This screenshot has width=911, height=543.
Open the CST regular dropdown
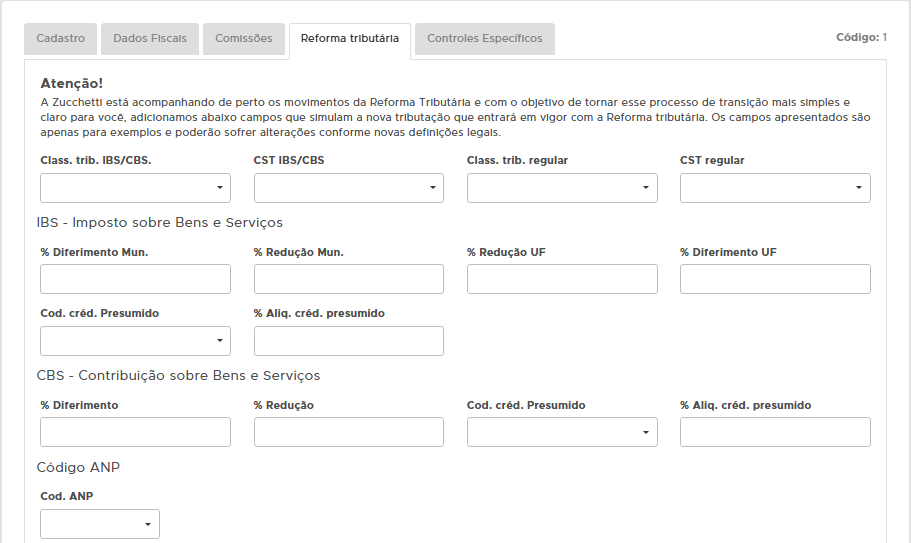(774, 188)
